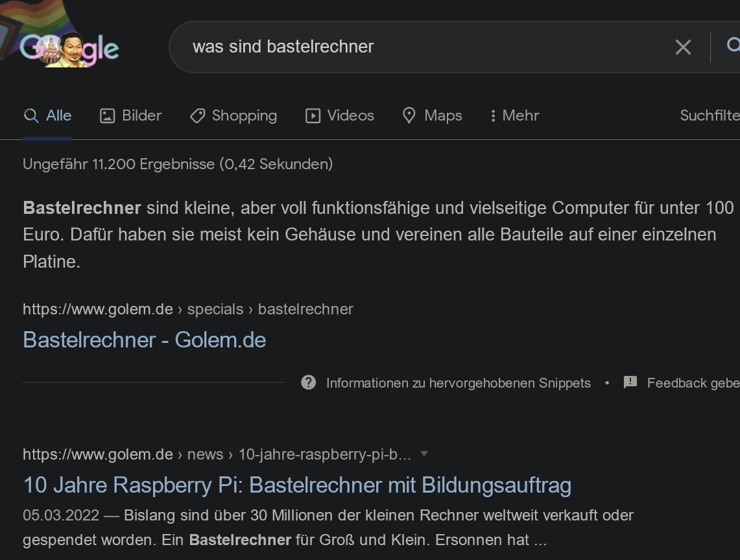Click Informationen zu hervorgehobenen Snippets
740x560 pixels.
[x=458, y=382]
